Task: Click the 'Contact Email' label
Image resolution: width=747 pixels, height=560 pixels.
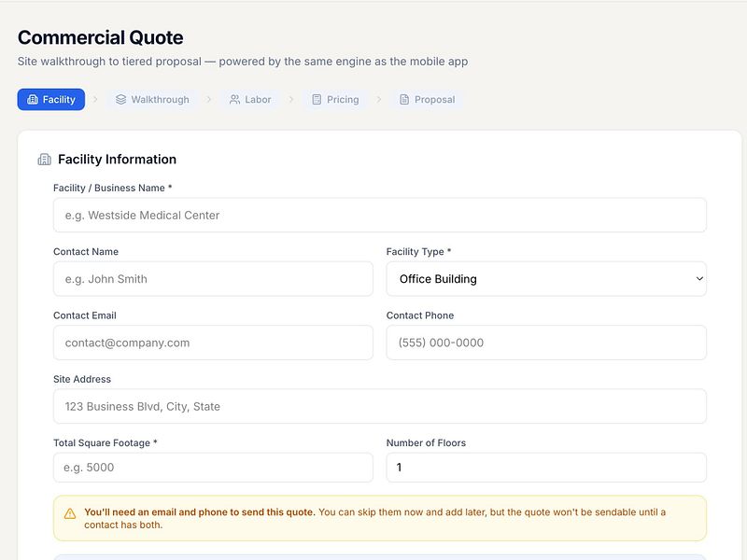Action: point(85,315)
